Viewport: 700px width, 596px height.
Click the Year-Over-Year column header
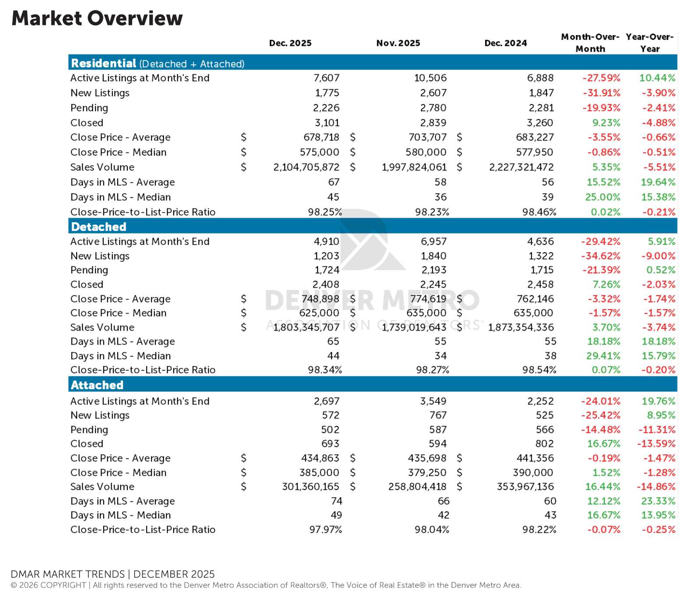point(649,43)
